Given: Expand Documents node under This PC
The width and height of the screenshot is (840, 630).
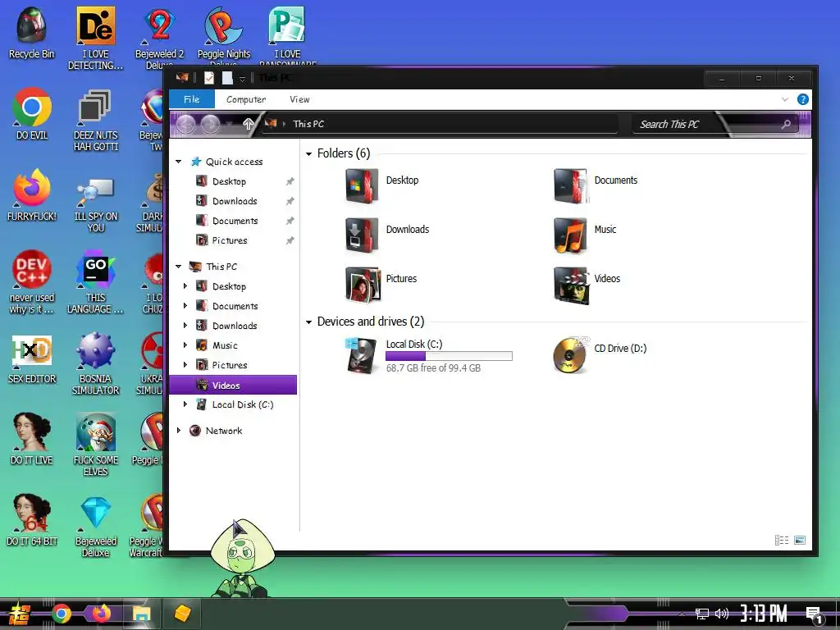Looking at the screenshot, I should (x=185, y=306).
